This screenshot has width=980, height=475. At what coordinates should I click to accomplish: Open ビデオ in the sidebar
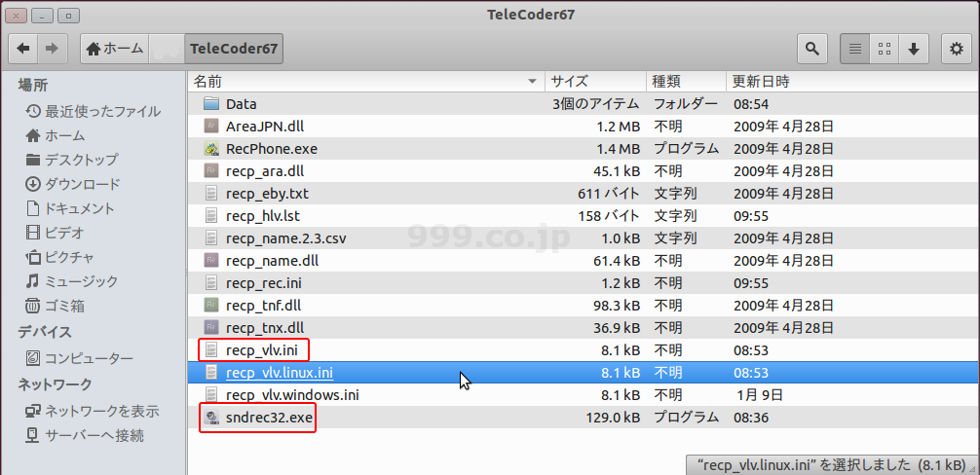[x=55, y=233]
